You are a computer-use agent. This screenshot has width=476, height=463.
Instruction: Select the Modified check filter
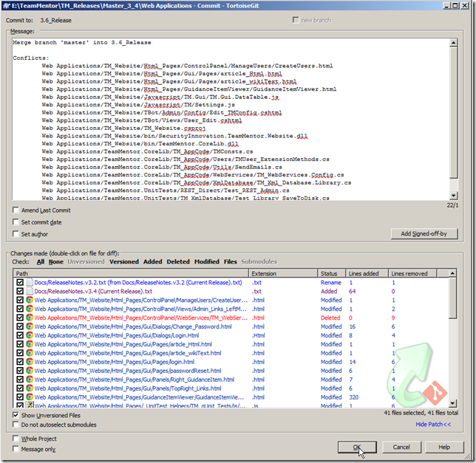point(206,261)
